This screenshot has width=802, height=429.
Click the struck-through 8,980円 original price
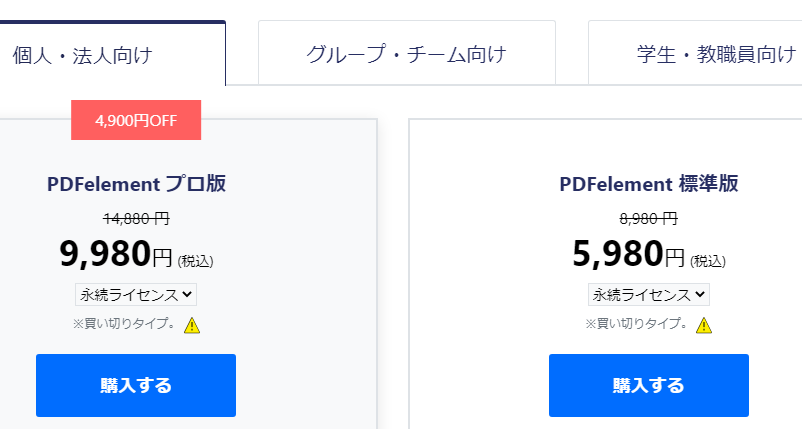point(649,218)
